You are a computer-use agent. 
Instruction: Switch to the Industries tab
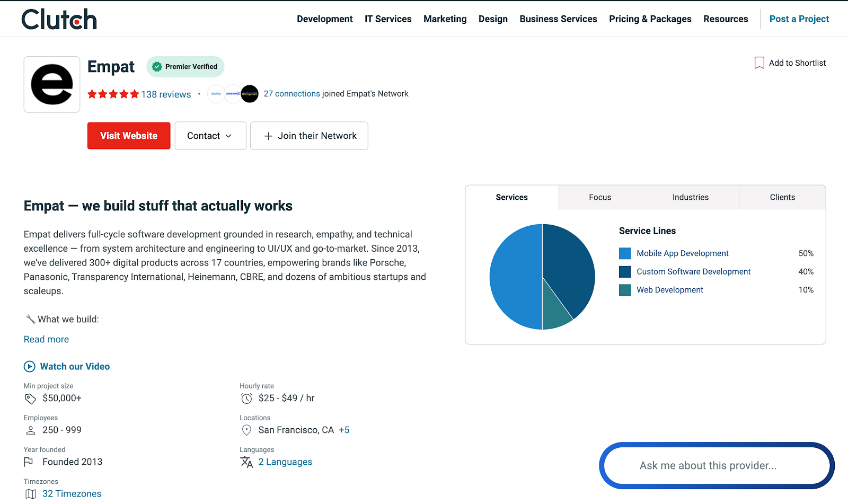(690, 197)
